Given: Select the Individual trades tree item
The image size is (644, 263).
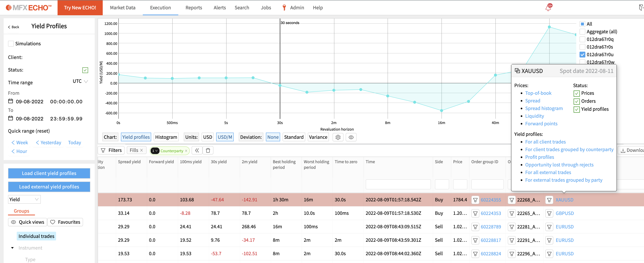Looking at the screenshot, I should tap(36, 236).
